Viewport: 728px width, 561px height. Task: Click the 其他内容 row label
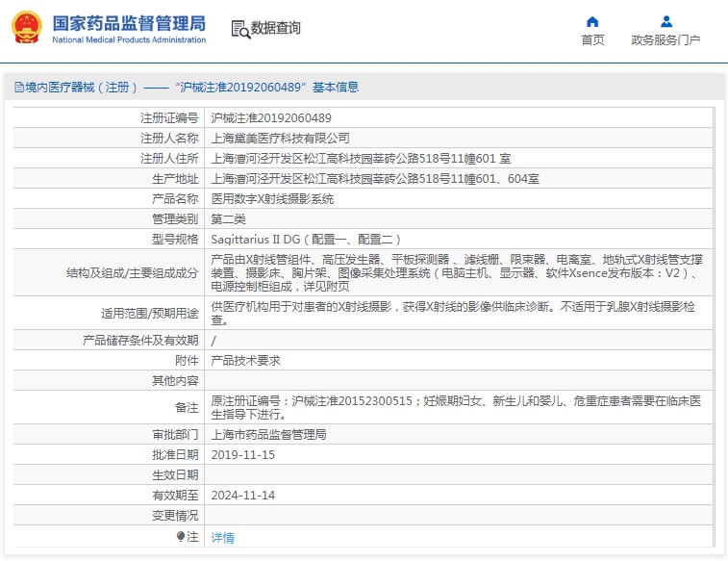[175, 381]
